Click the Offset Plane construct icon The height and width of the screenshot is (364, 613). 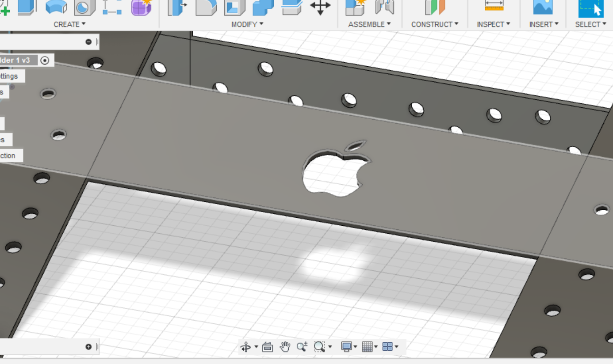(435, 8)
